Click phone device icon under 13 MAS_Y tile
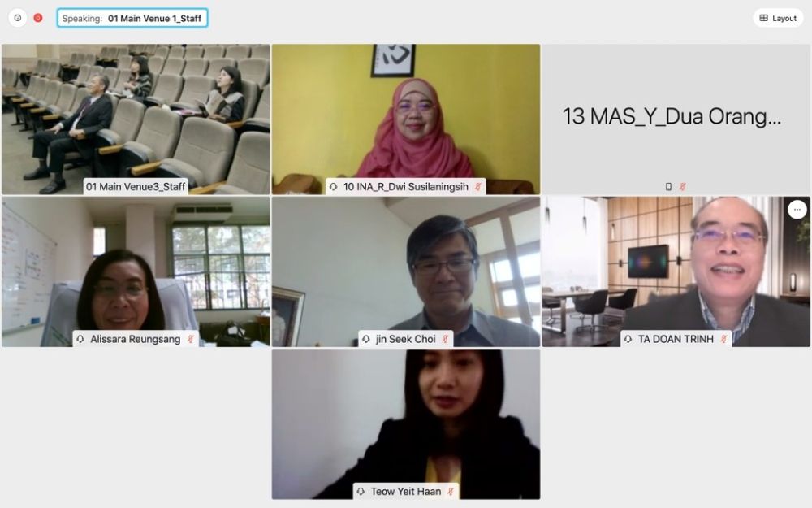The width and height of the screenshot is (812, 508). (x=668, y=187)
